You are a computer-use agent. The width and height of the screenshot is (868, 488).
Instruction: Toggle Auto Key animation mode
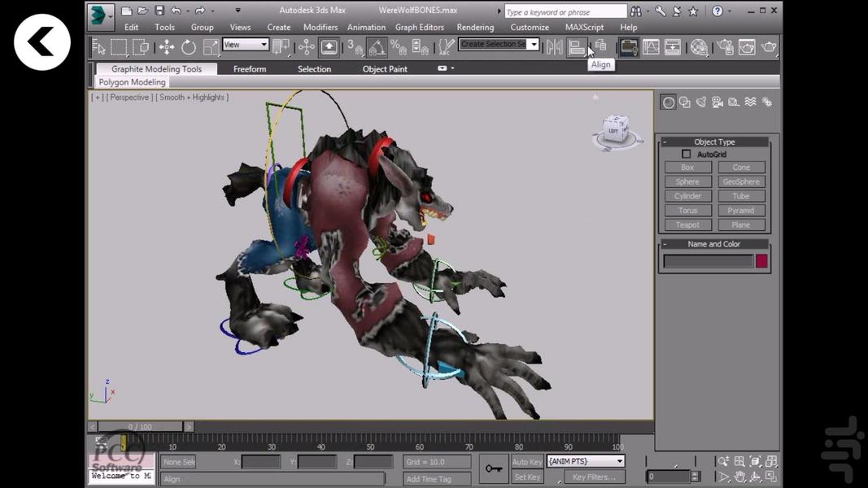(x=527, y=462)
